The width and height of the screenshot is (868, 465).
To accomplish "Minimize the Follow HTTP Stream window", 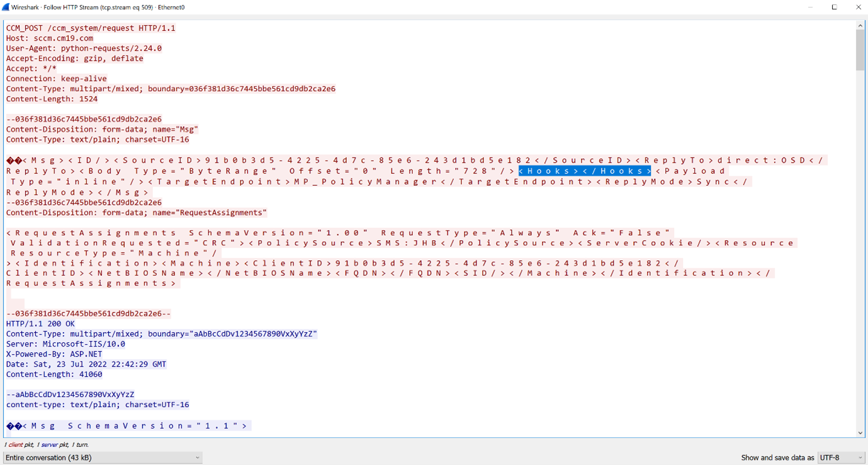I will (x=810, y=7).
